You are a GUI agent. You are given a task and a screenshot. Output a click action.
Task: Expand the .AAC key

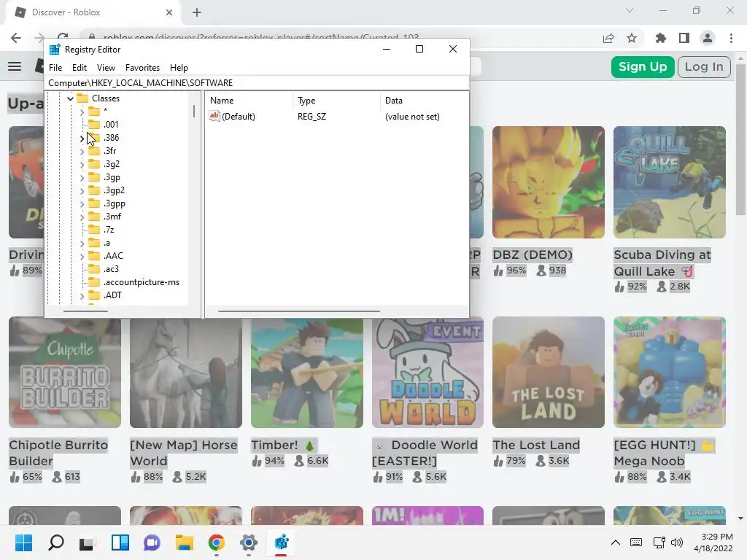tap(82, 256)
